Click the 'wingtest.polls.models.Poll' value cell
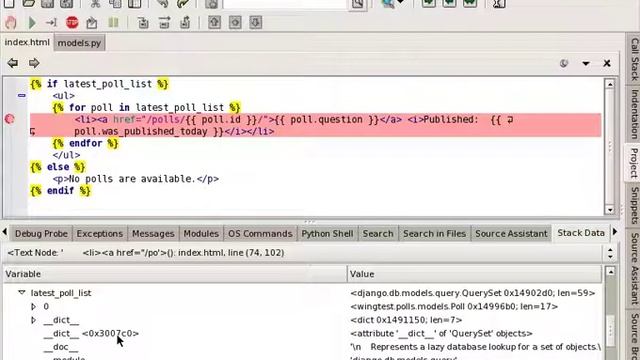The image size is (640, 360). point(454,307)
